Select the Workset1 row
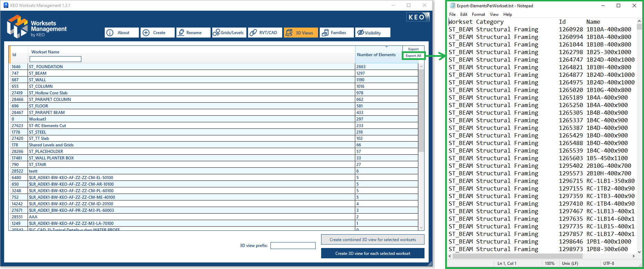This screenshot has width=644, height=269. pyautogui.click(x=214, y=119)
